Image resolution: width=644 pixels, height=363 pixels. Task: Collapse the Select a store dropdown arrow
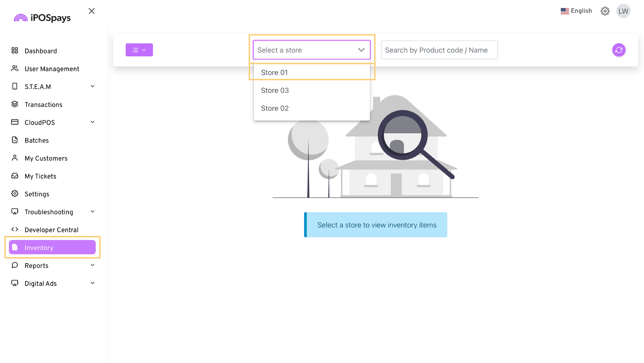[361, 50]
